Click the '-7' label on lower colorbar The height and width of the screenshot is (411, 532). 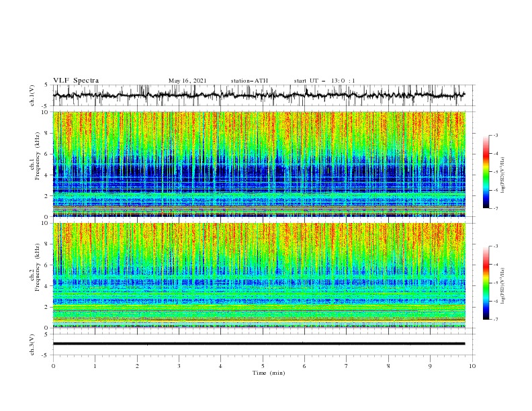pos(495,320)
